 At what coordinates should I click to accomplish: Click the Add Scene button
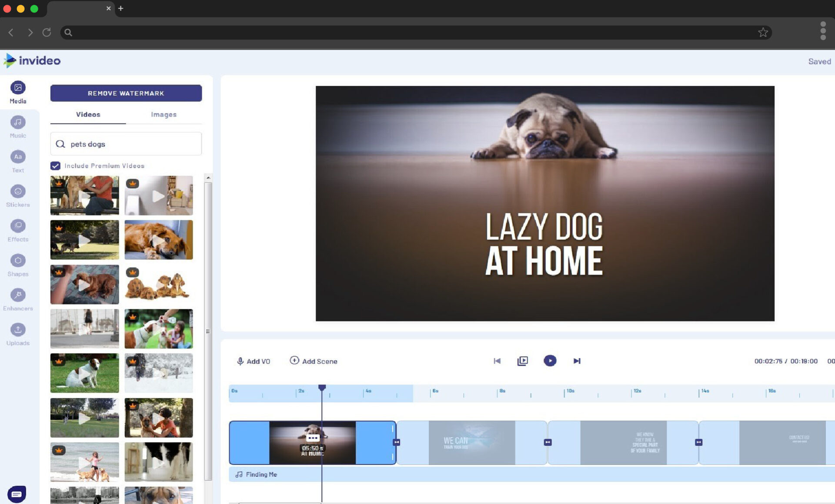[314, 361]
